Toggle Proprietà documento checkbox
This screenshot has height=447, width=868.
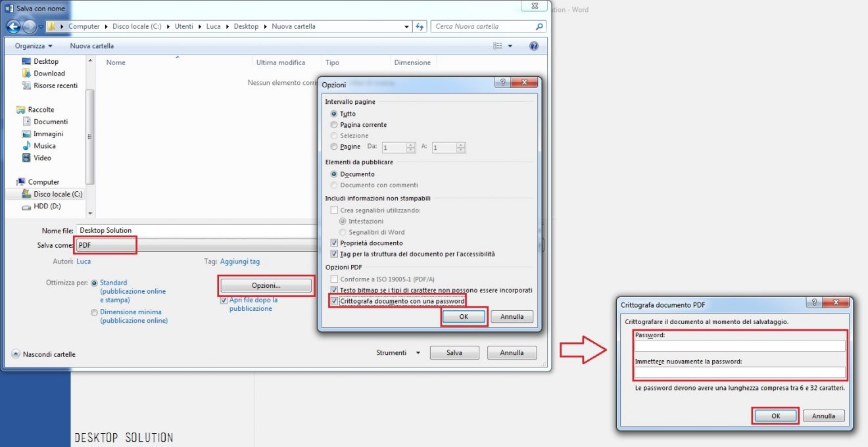(x=334, y=243)
